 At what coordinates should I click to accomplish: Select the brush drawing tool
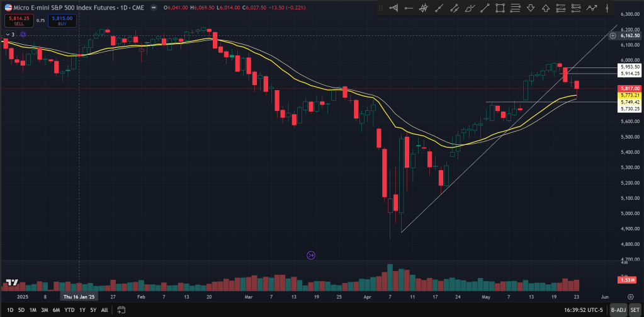[x=470, y=8]
